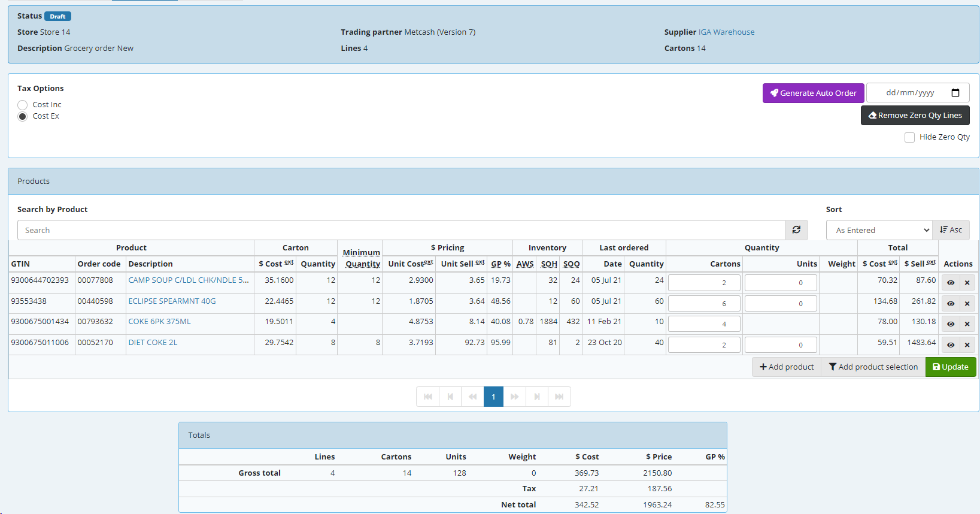Click Remove Zero Qty Lines button
The image size is (980, 514).
(915, 115)
